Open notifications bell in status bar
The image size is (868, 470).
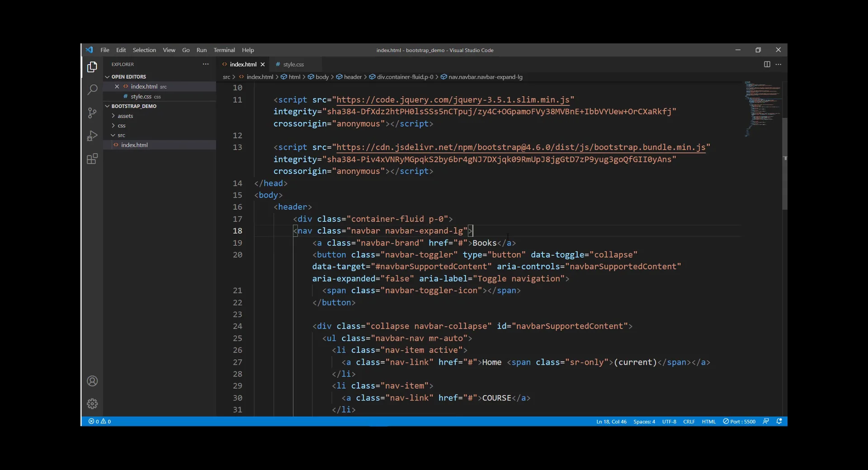point(779,421)
